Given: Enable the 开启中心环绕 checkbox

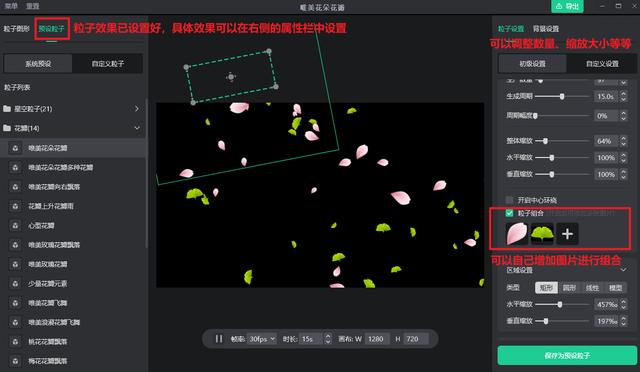Looking at the screenshot, I should click(x=509, y=200).
